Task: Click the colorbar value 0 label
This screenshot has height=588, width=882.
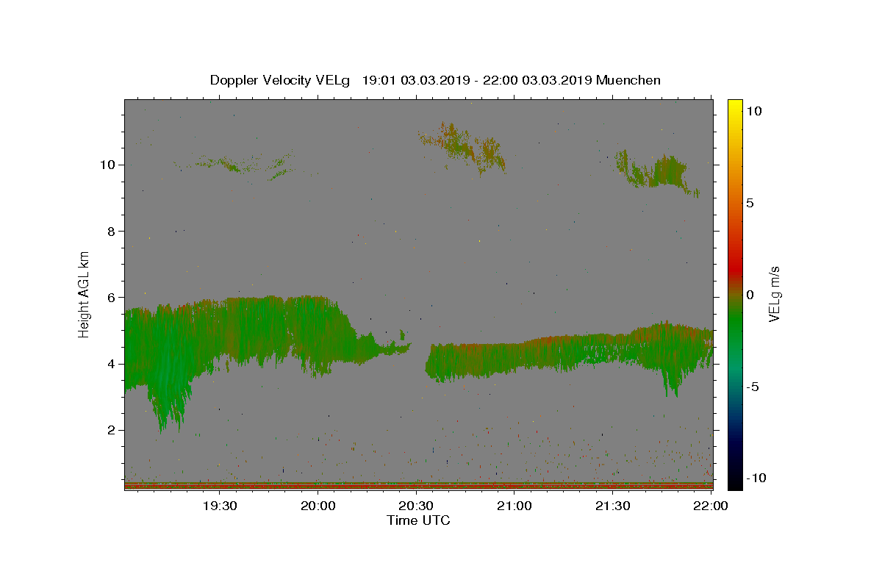Action: pos(750,295)
